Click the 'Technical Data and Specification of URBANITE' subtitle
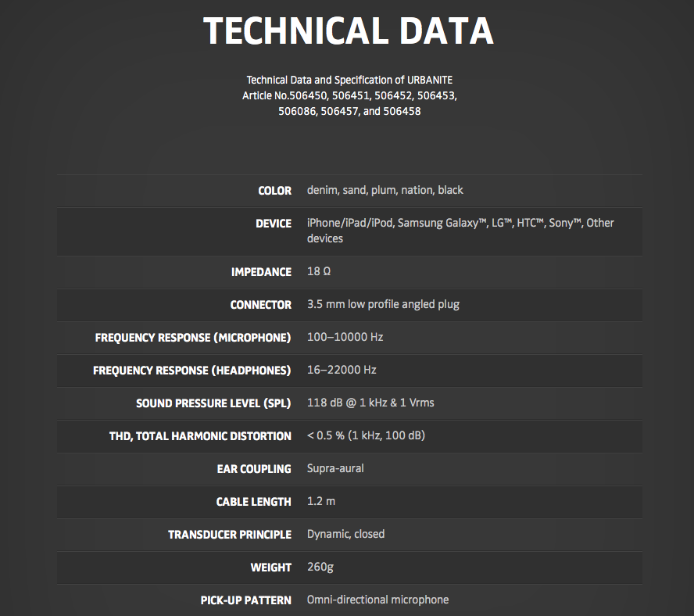 pos(349,80)
